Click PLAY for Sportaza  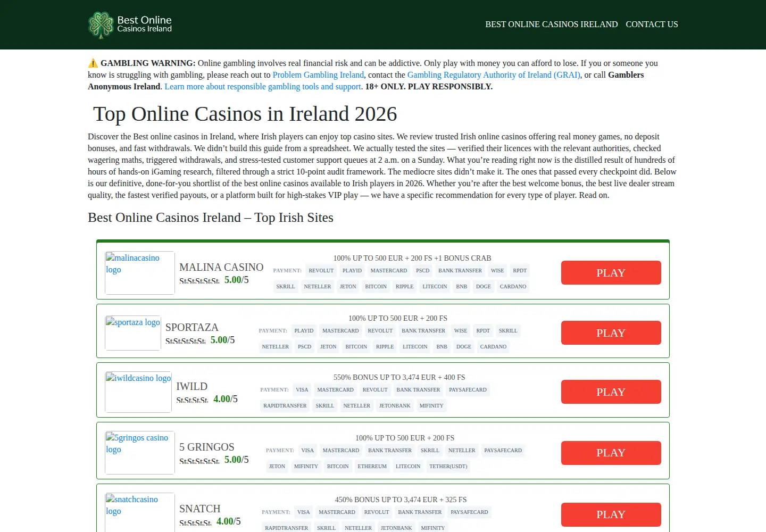click(x=611, y=333)
